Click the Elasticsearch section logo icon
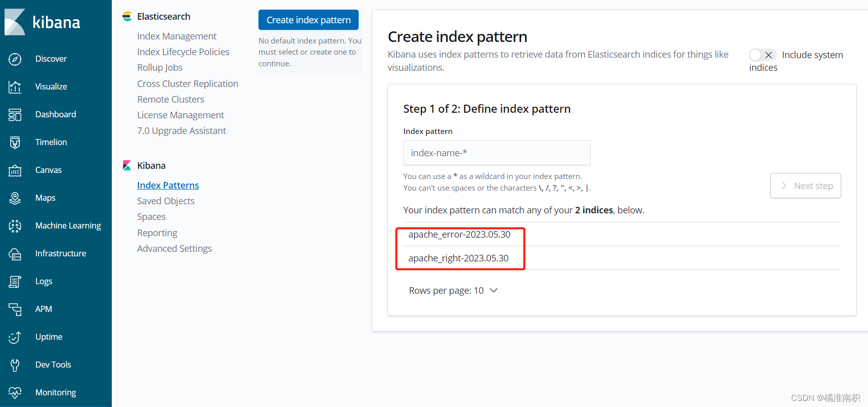The image size is (868, 407). coord(127,17)
